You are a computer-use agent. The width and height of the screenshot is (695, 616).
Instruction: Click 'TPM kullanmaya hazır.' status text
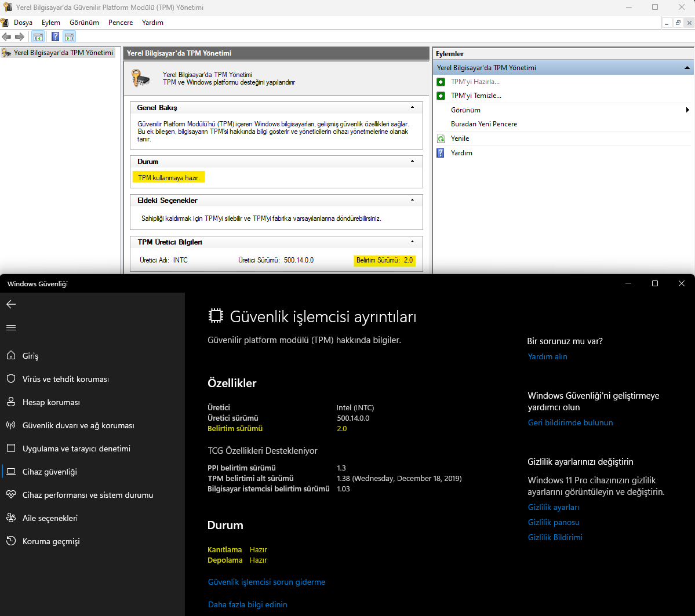(169, 178)
